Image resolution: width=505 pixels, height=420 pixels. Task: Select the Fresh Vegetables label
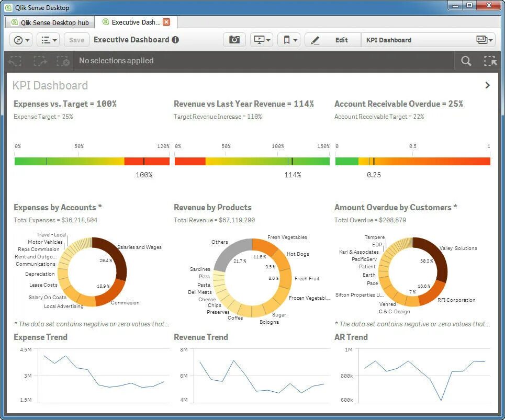point(287,237)
